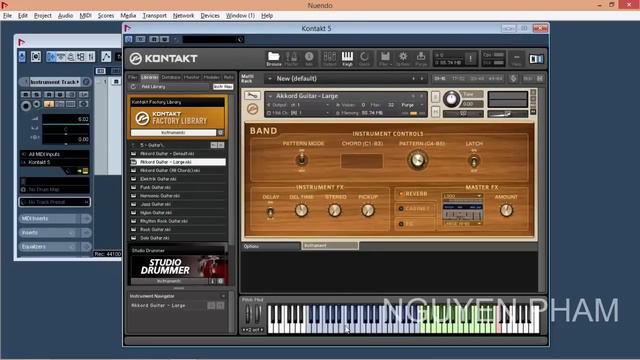640x360 pixels.
Task: Open the Project menu
Action: (x=42, y=16)
